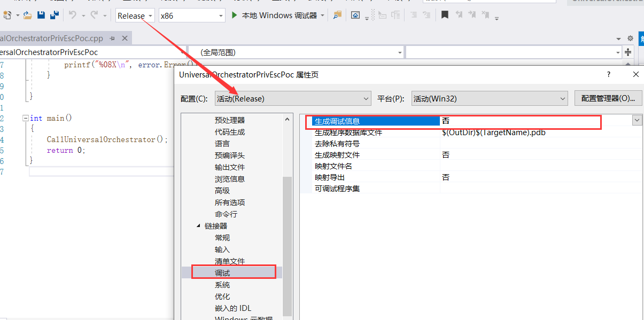Click the 去除私有符号 property row
The image size is (644, 320).
[x=477, y=144]
